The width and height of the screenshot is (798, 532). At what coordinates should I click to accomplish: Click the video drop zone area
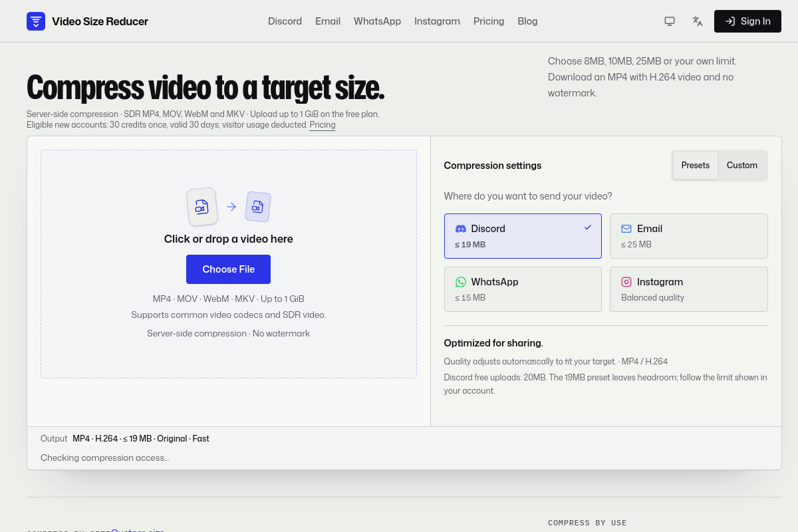229,264
